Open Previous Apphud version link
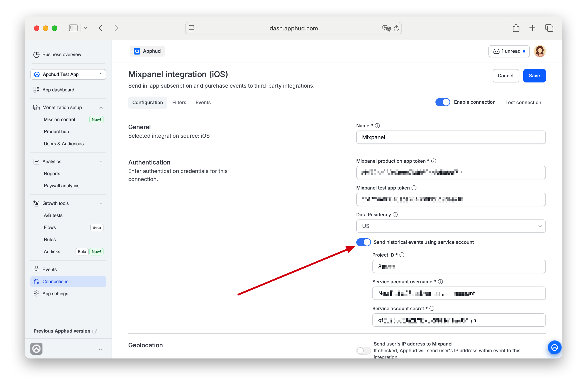 (x=65, y=331)
